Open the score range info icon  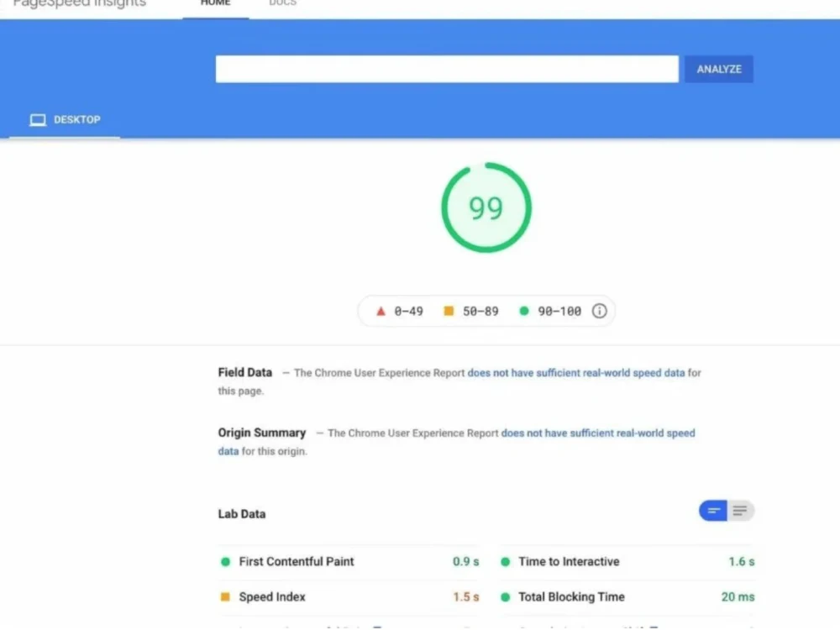(600, 311)
